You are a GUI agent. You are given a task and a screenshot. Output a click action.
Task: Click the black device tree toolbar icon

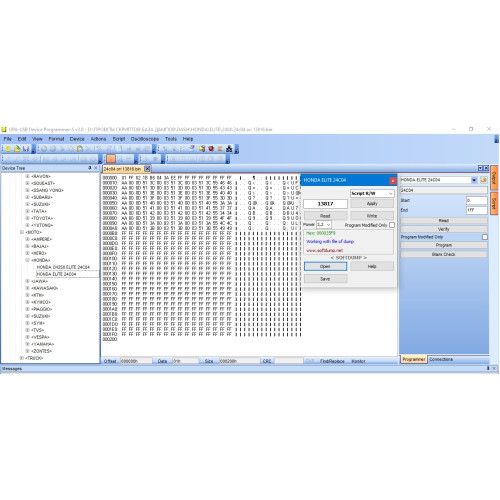pos(229,149)
